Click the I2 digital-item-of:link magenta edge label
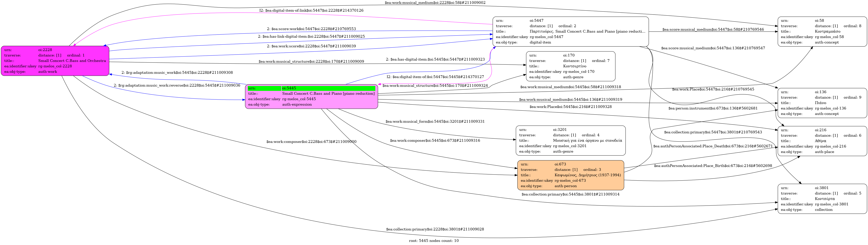 (311, 10)
